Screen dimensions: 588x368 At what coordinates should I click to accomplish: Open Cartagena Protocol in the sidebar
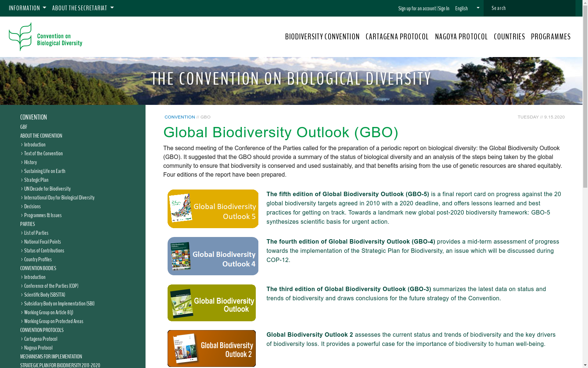pos(41,339)
